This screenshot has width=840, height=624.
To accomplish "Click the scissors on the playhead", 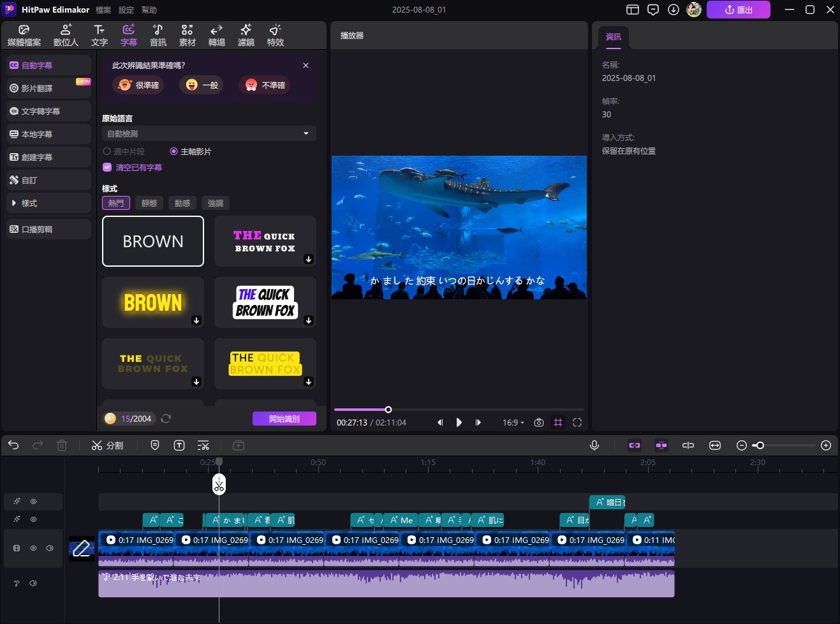I will (219, 486).
